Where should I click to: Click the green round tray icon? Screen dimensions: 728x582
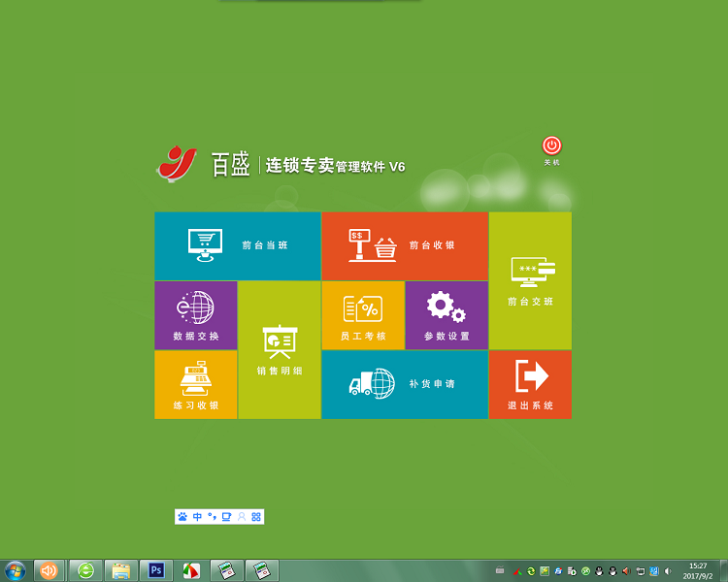[585, 571]
